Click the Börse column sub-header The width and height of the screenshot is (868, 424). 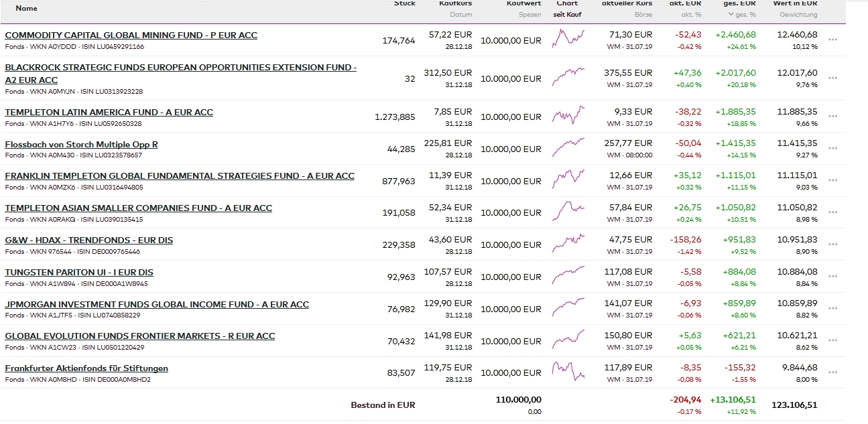[x=643, y=15]
